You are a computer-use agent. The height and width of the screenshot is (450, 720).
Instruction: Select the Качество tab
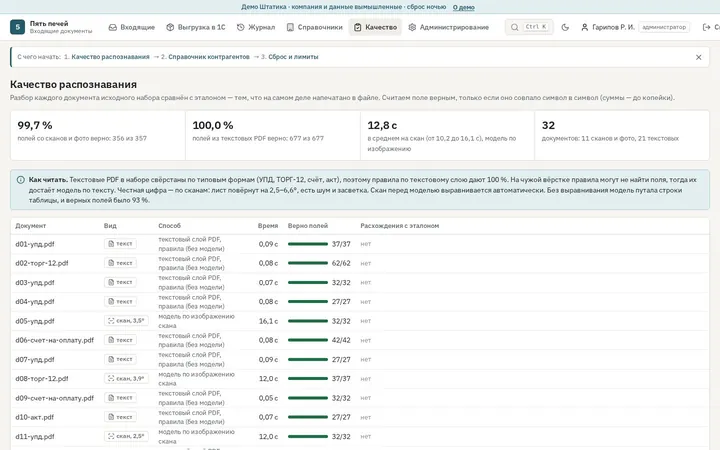pos(375,27)
